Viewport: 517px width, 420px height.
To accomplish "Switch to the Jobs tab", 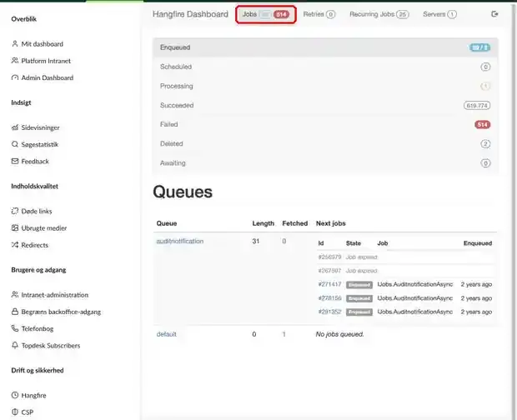I will [266, 14].
